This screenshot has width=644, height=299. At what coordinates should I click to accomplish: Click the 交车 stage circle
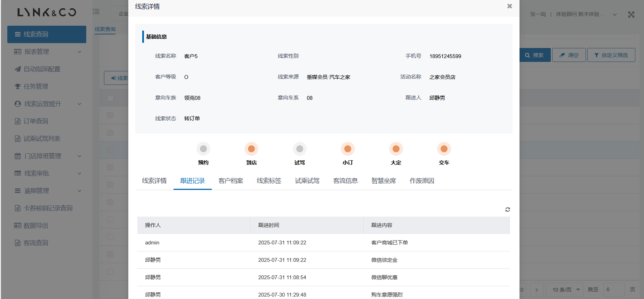444,149
